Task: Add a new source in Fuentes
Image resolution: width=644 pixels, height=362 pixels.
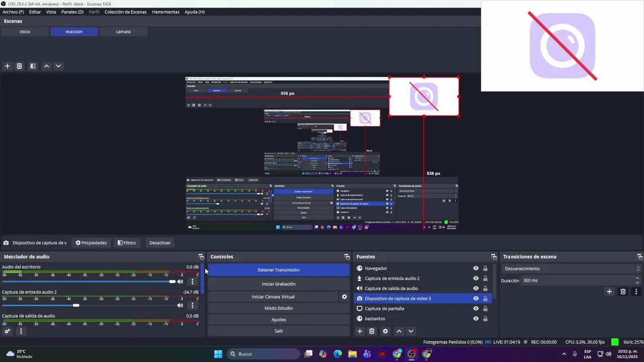Action: coord(359,331)
